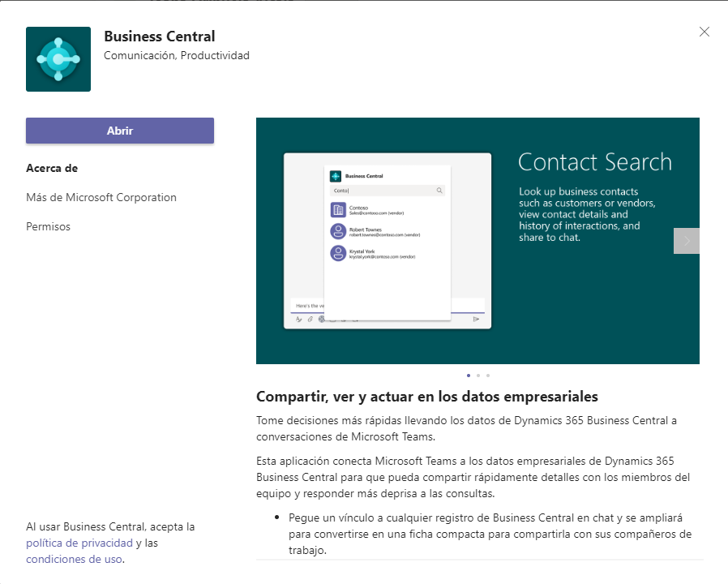Image resolution: width=728 pixels, height=584 pixels.
Task: Click the Business Central app logo
Action: click(58, 59)
